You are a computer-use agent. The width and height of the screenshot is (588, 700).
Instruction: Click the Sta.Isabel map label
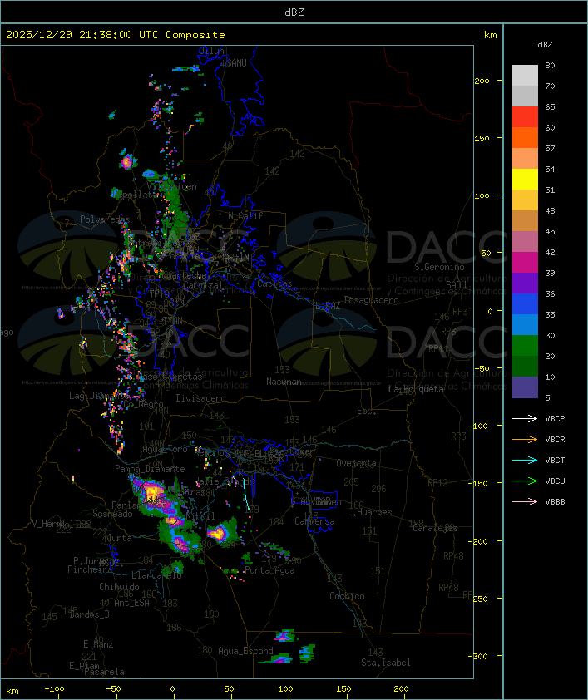pyautogui.click(x=386, y=663)
